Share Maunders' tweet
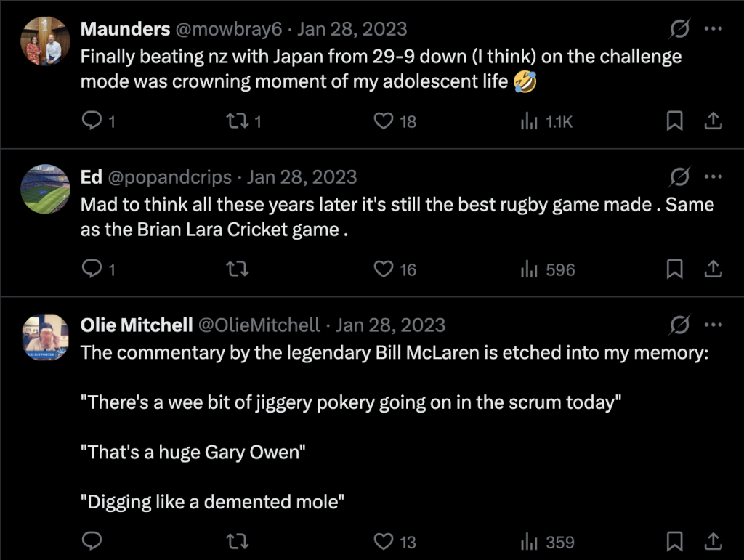The width and height of the screenshot is (744, 560). 713,121
